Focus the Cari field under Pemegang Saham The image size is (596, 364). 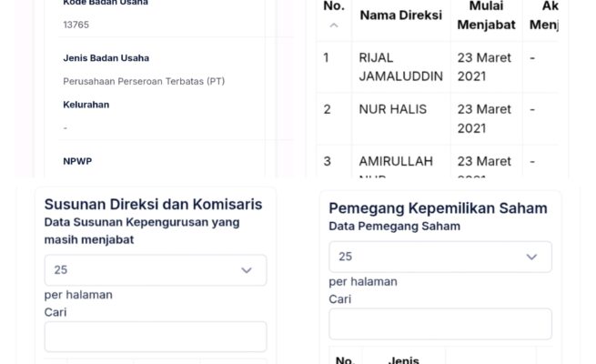coord(440,323)
